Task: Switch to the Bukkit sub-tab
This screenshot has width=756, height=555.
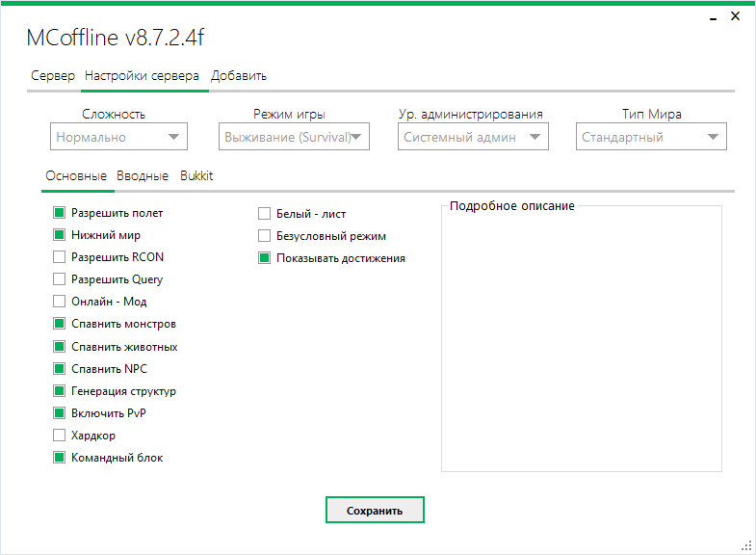Action: click(x=196, y=176)
